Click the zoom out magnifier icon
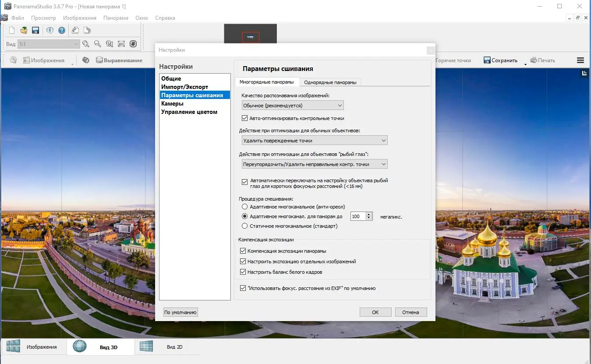Image resolution: width=591 pixels, height=364 pixels. pos(98,44)
